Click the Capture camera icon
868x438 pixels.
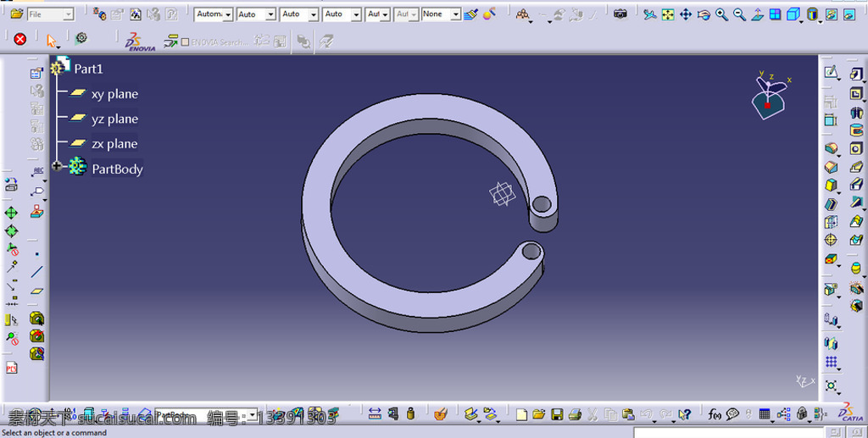coord(620,14)
